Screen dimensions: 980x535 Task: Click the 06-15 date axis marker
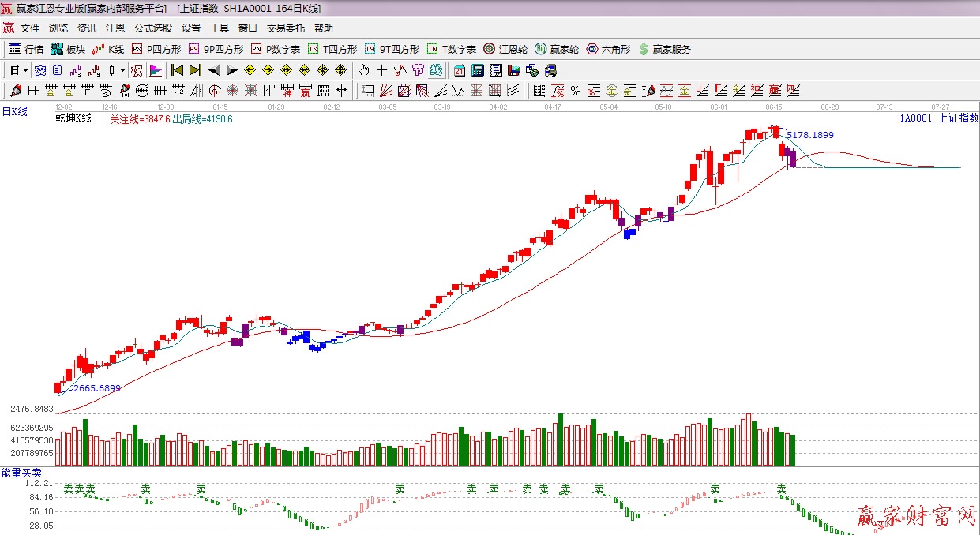(x=774, y=107)
